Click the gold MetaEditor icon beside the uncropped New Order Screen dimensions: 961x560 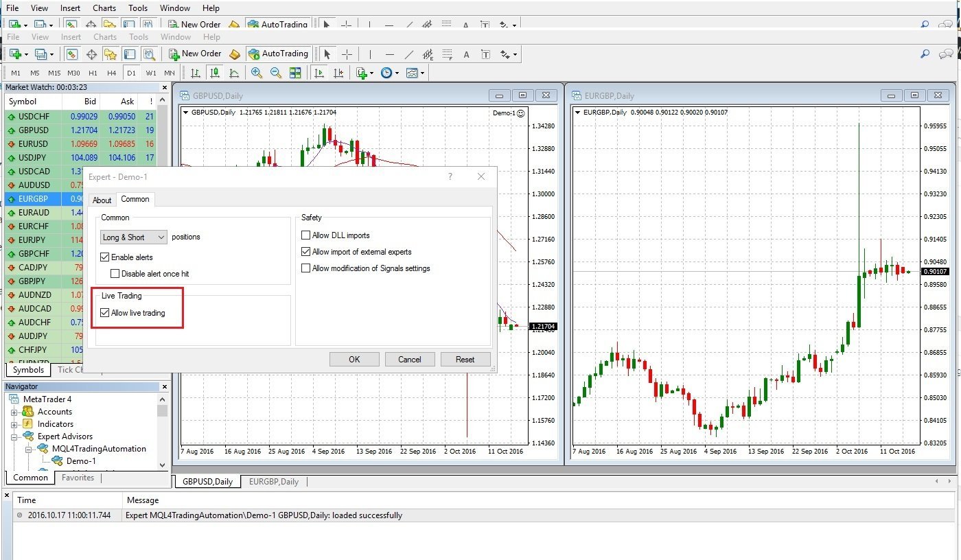click(235, 54)
